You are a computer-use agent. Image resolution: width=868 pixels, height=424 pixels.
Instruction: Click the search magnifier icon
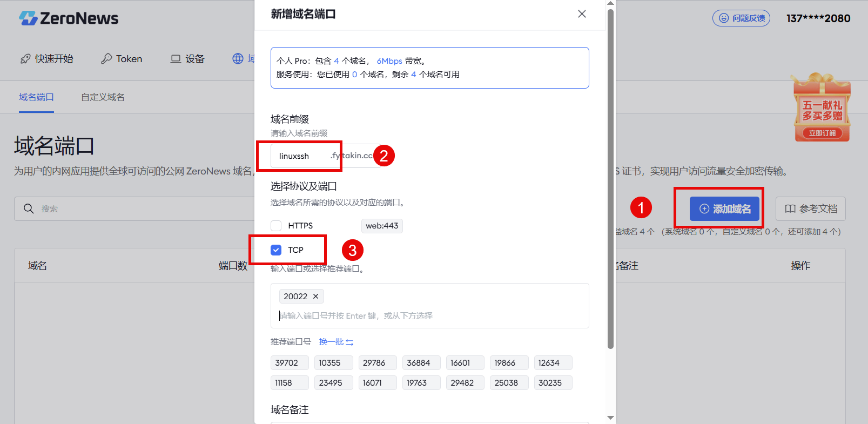point(29,208)
